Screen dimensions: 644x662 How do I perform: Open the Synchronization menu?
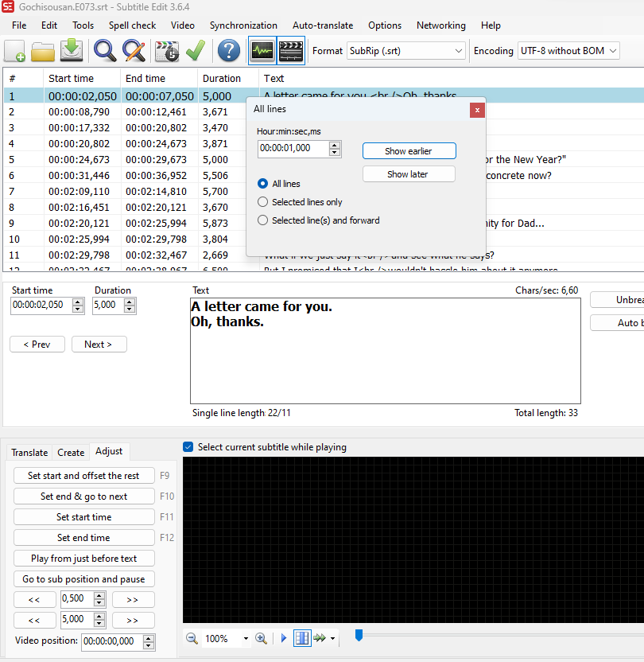(x=243, y=25)
